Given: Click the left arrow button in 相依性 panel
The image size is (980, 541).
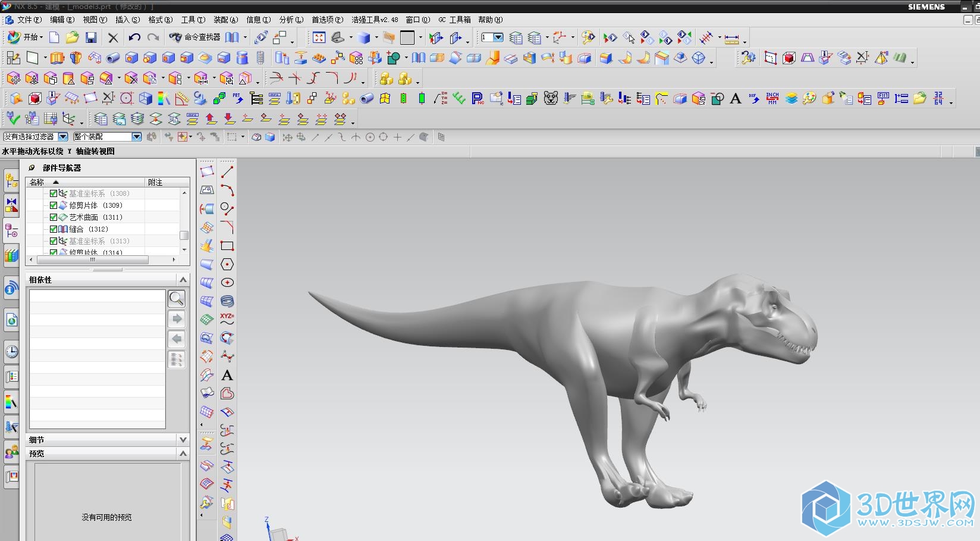Looking at the screenshot, I should (x=177, y=339).
